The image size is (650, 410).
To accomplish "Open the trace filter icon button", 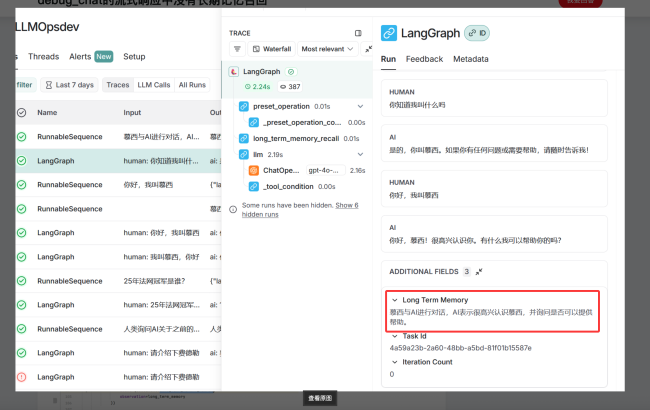I will (237, 49).
